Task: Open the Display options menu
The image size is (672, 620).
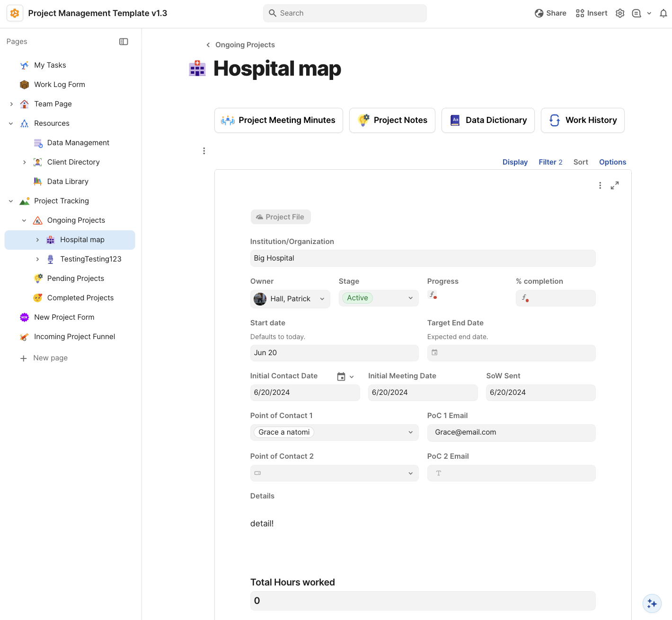Action: pyautogui.click(x=515, y=162)
